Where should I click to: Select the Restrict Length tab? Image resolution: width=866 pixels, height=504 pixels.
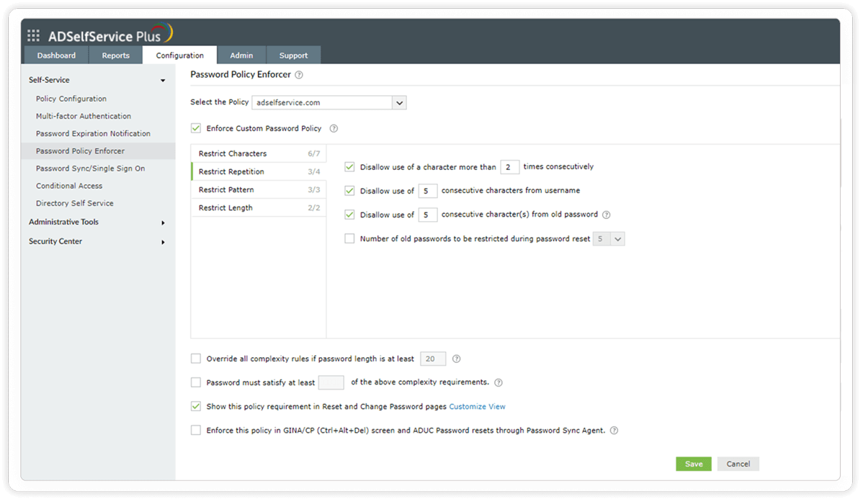pyautogui.click(x=259, y=207)
